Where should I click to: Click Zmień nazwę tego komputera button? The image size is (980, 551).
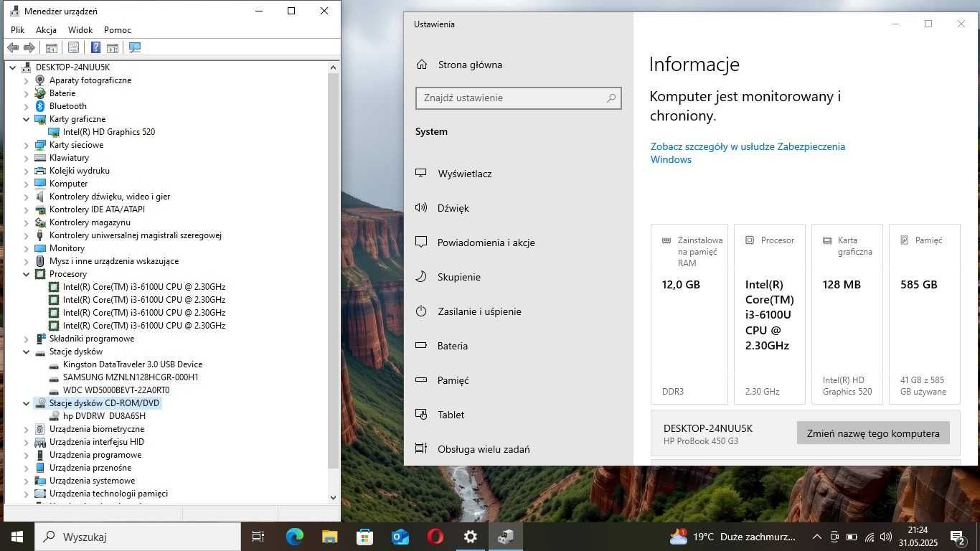(x=873, y=433)
